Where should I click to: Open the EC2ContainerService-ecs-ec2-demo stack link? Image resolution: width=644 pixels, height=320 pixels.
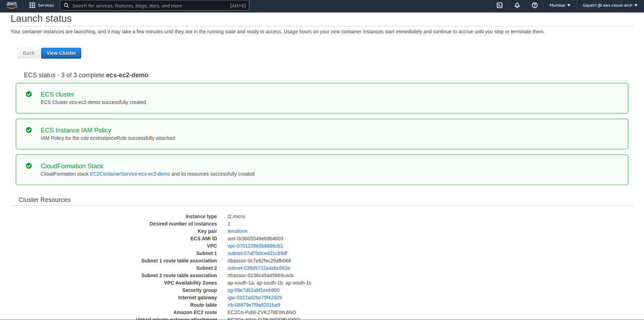tap(130, 174)
